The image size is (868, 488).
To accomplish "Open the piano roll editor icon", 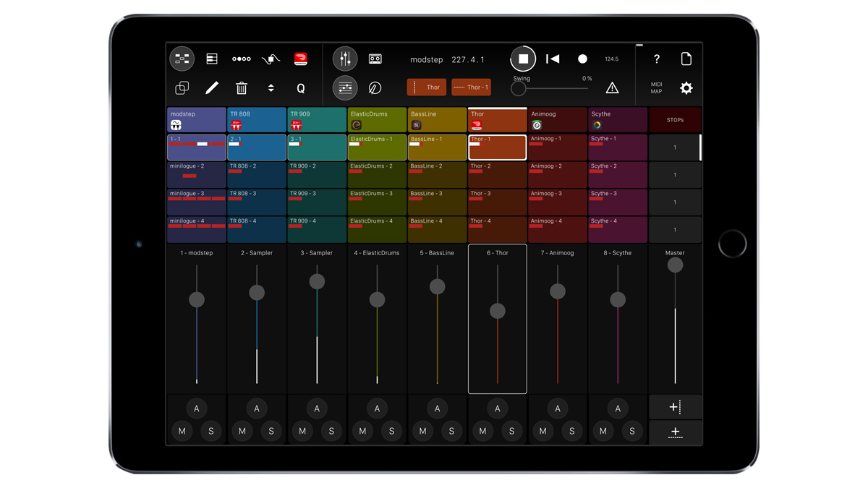I will tap(212, 59).
